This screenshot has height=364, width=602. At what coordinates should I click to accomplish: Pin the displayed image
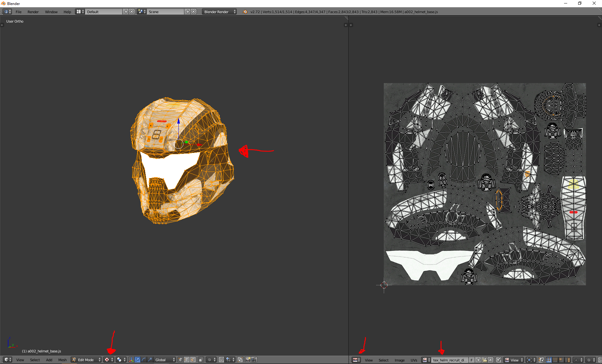pos(499,360)
